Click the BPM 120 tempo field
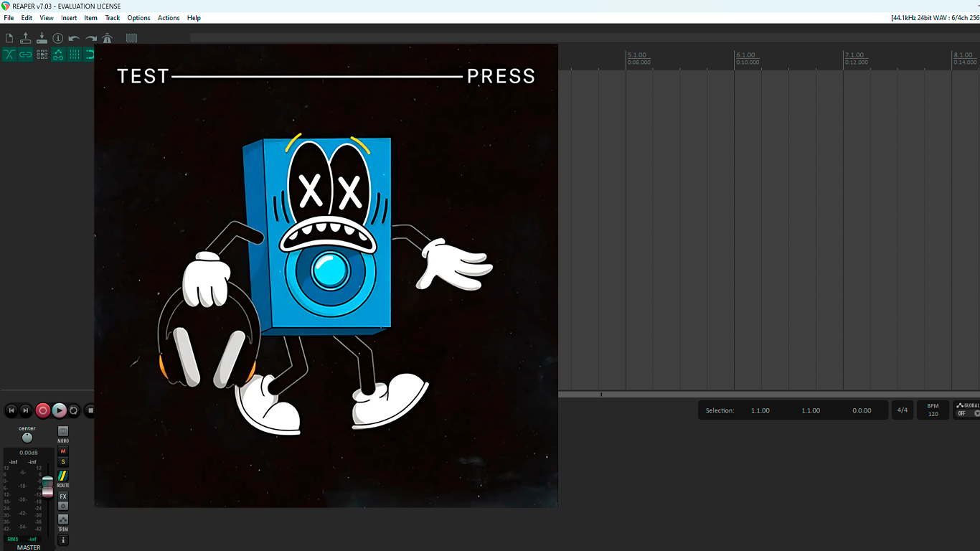Viewport: 980px width, 551px height. pyautogui.click(x=933, y=410)
